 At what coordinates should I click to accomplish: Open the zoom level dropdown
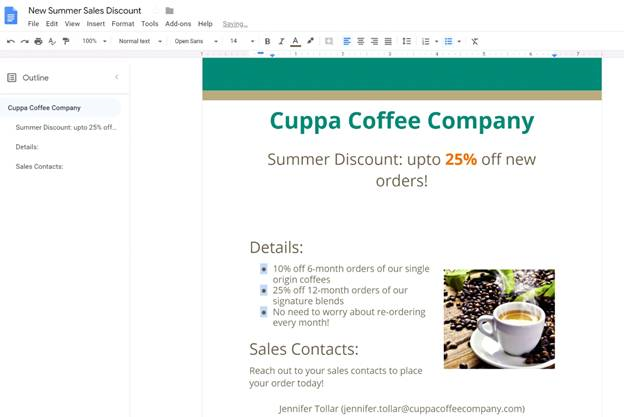pyautogui.click(x=94, y=41)
